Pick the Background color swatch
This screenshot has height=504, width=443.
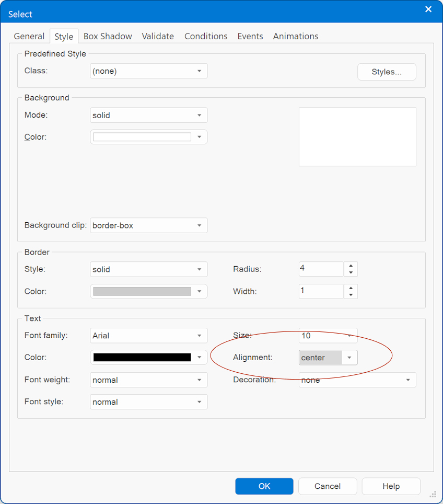pos(142,137)
